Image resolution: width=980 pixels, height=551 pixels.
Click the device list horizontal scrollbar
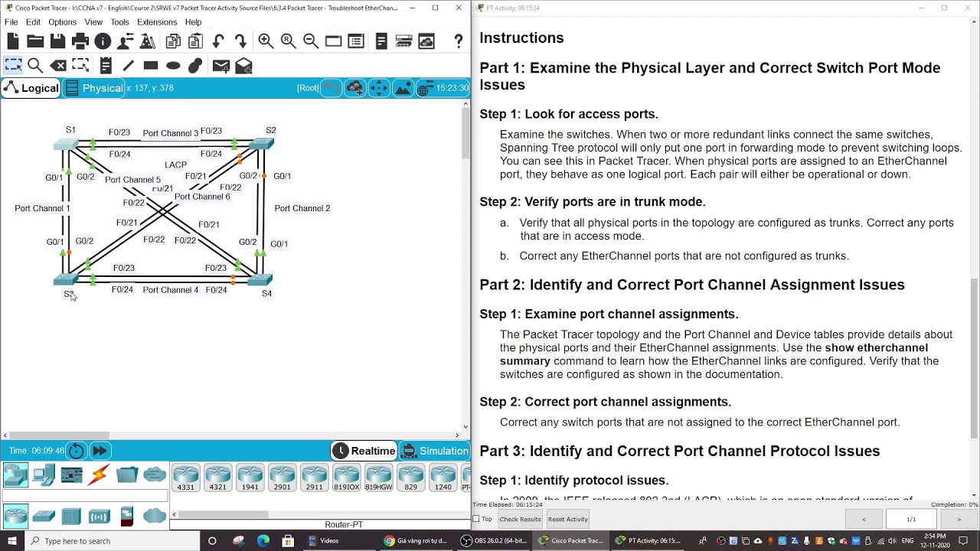tap(223, 514)
